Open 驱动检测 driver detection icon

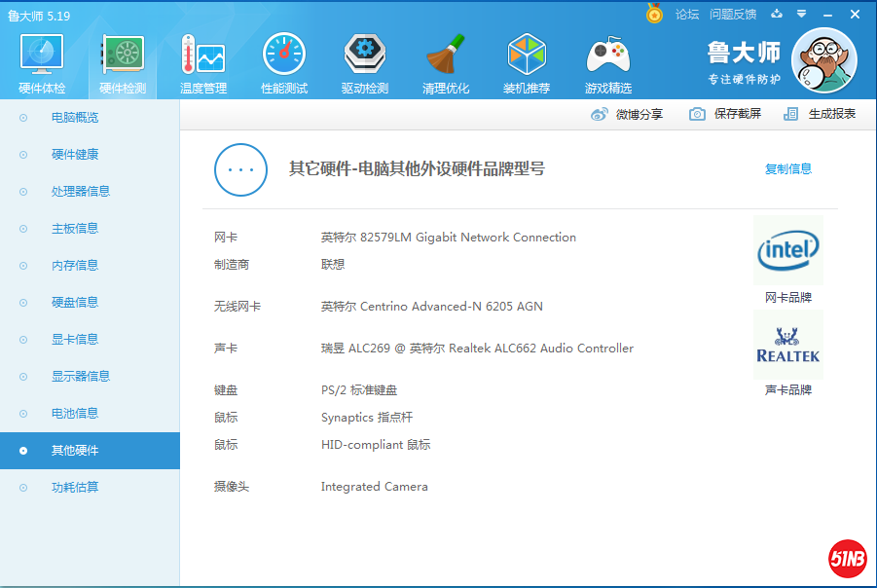tap(365, 56)
